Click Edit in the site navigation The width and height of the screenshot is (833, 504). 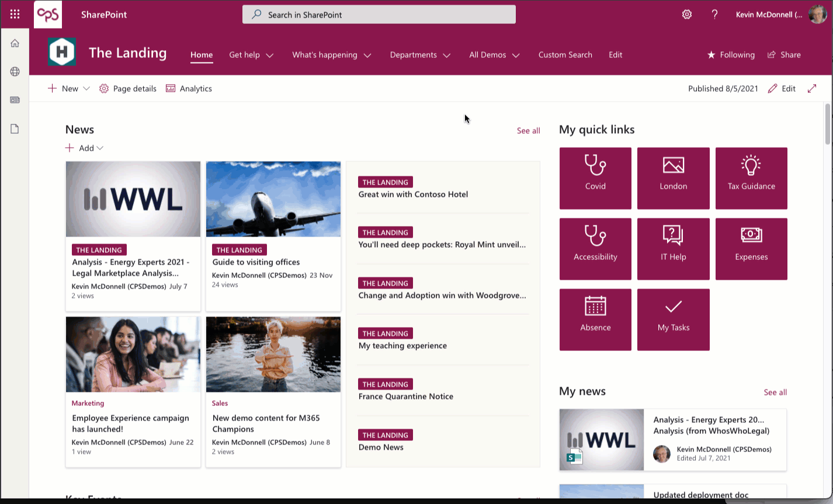click(615, 55)
